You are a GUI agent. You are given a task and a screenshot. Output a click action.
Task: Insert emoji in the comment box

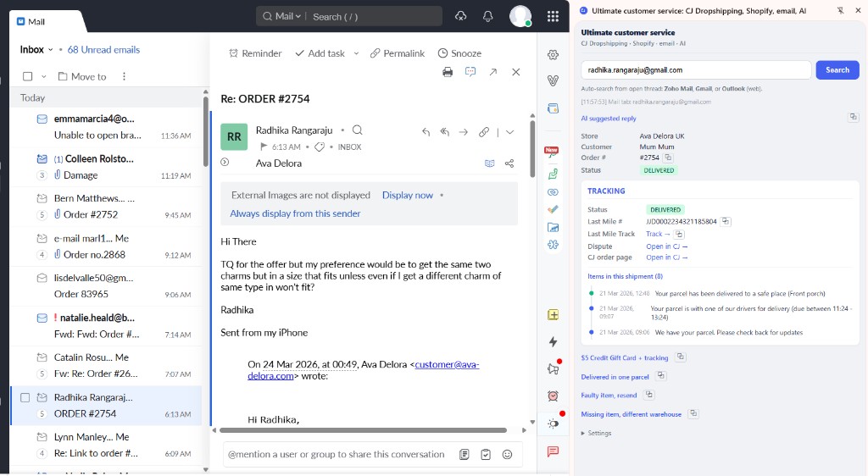[x=507, y=455]
